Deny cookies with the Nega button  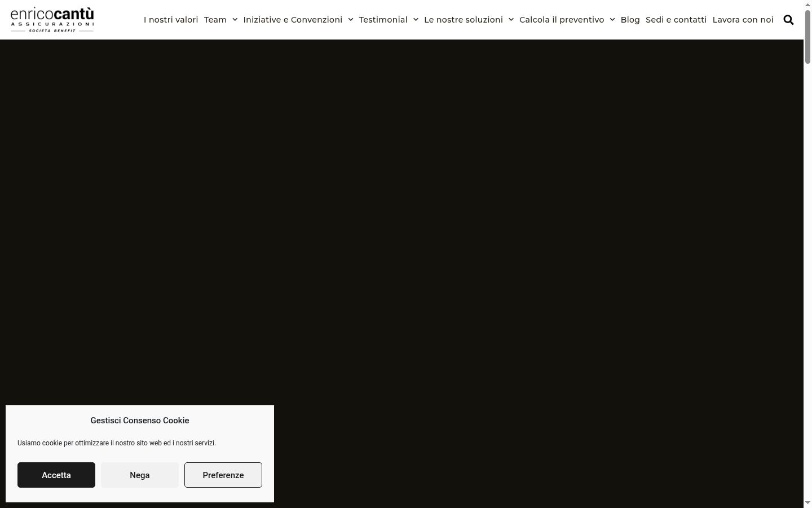tap(140, 475)
